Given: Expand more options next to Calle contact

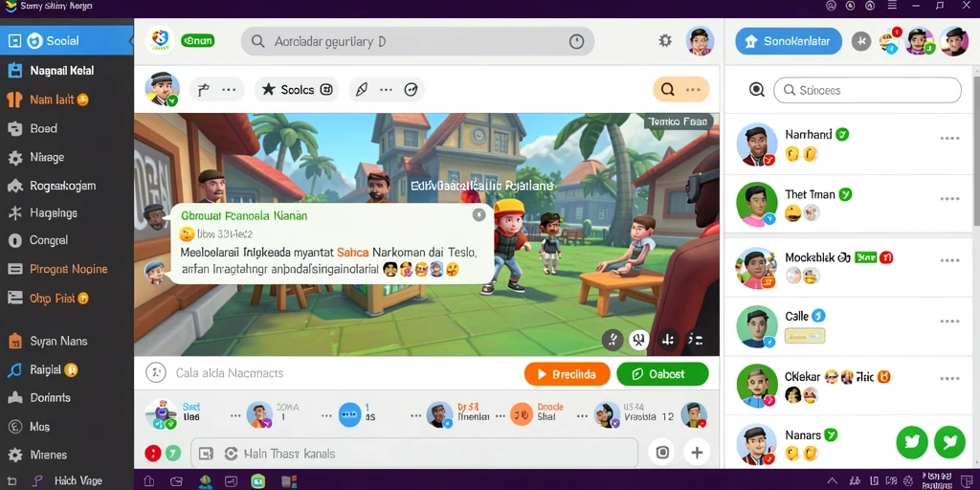Looking at the screenshot, I should [x=949, y=322].
